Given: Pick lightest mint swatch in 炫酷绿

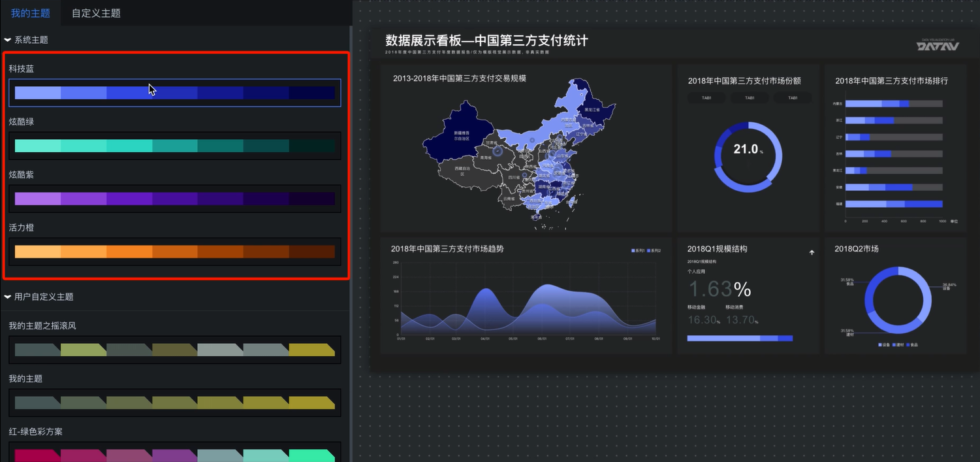Looking at the screenshot, I should tap(38, 146).
